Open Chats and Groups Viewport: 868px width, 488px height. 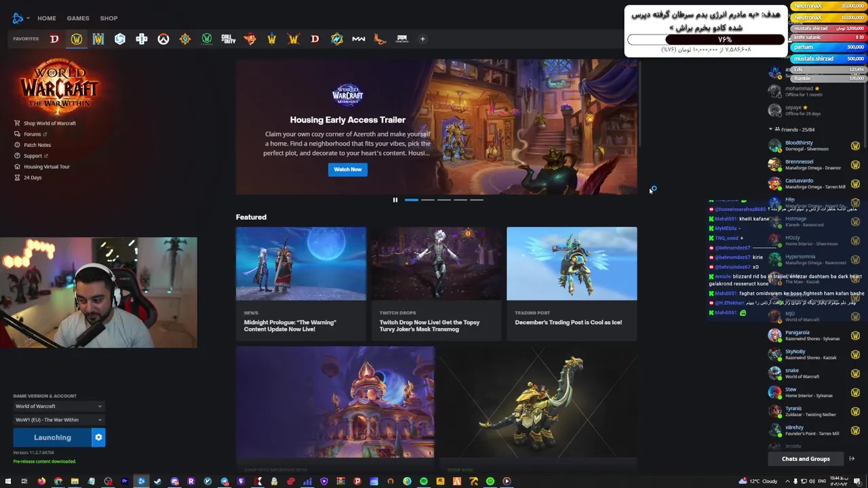806,459
